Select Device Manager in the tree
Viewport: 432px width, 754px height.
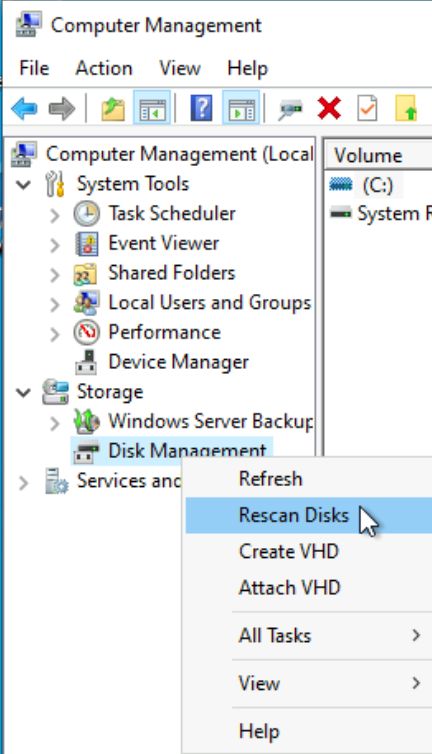[x=178, y=362]
